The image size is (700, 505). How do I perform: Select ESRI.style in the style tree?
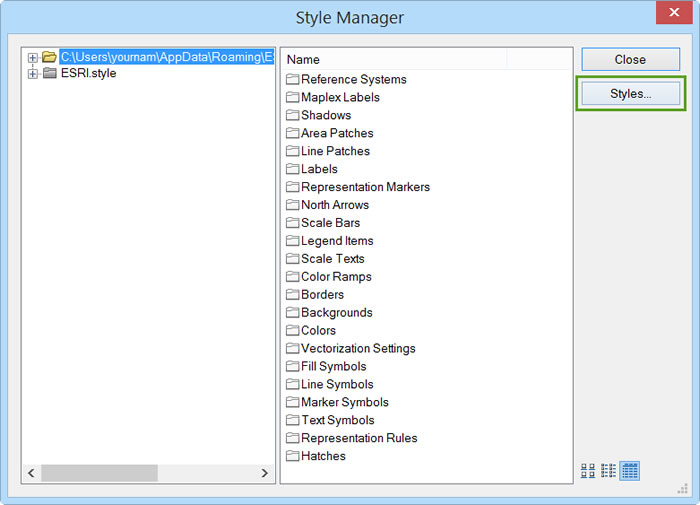(88, 73)
